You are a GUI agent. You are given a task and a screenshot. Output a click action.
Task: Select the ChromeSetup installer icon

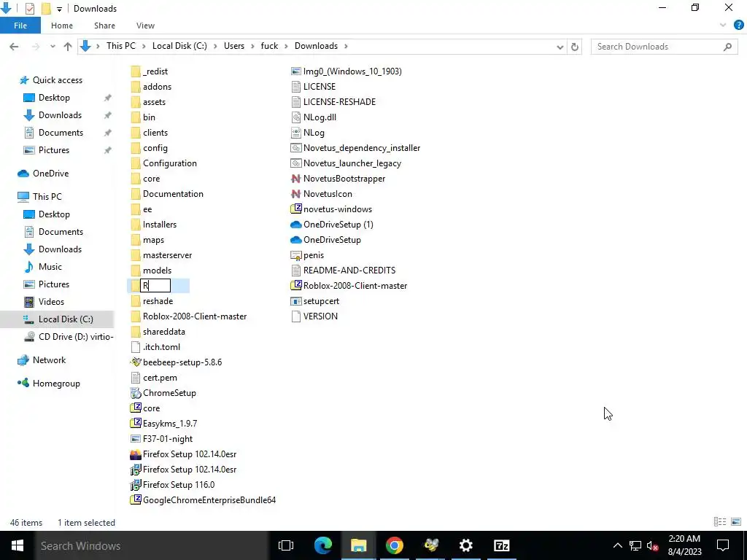tap(136, 393)
